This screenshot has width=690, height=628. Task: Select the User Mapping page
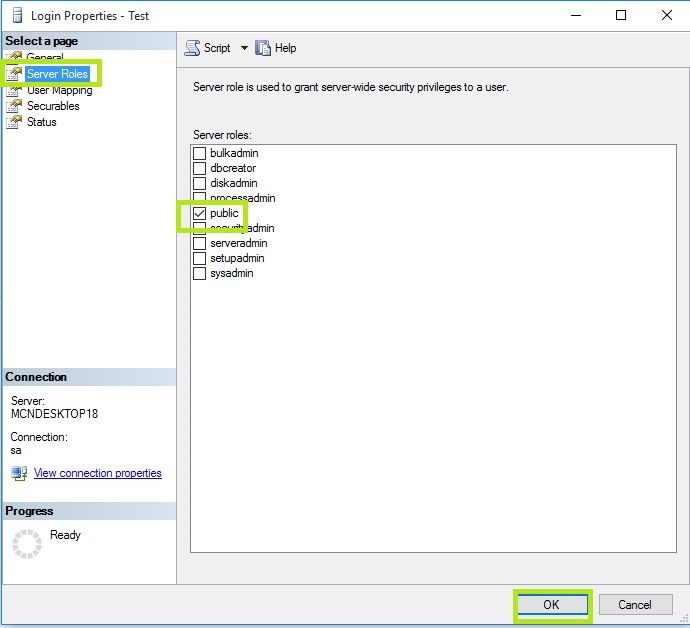59,90
